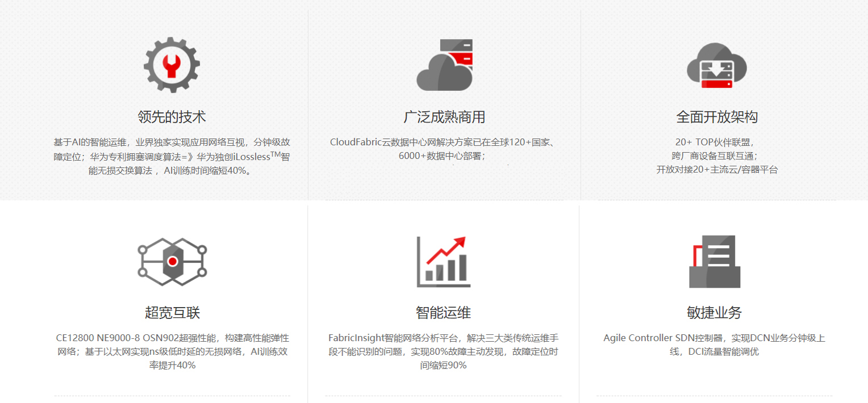Click the hexagon network node icon
Screen dimensions: 868x403
(172, 261)
